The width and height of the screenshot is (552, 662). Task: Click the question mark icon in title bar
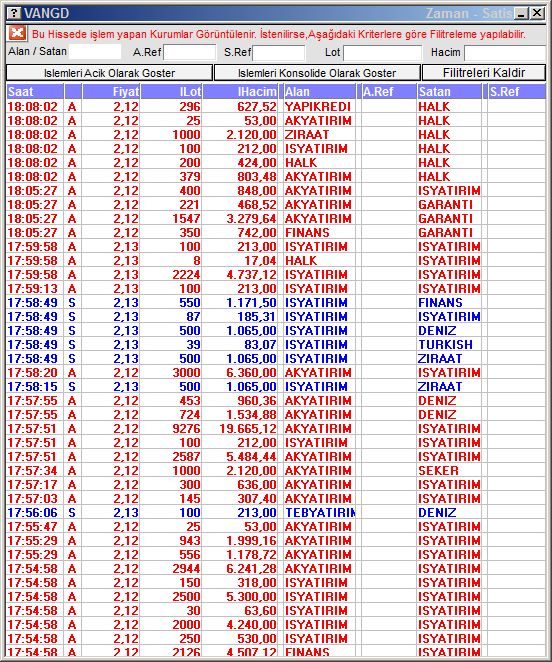[14, 13]
